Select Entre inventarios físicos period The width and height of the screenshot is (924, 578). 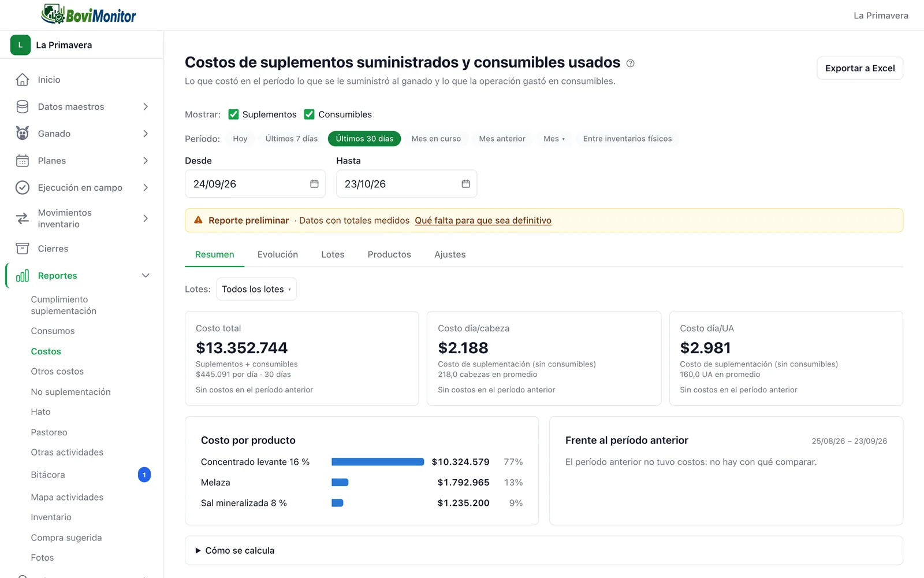coord(627,139)
